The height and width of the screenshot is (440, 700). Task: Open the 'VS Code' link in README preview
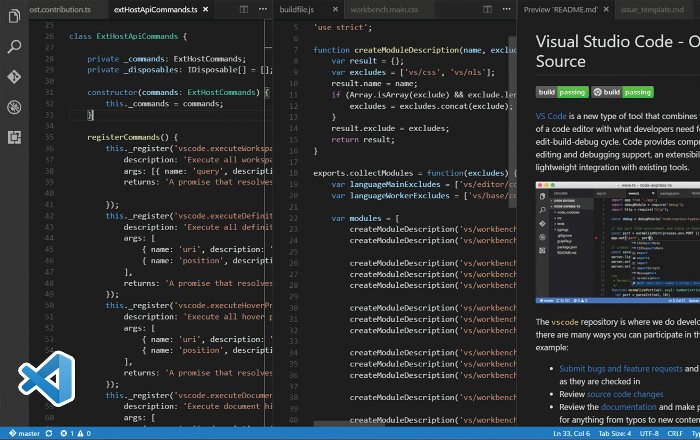click(550, 117)
